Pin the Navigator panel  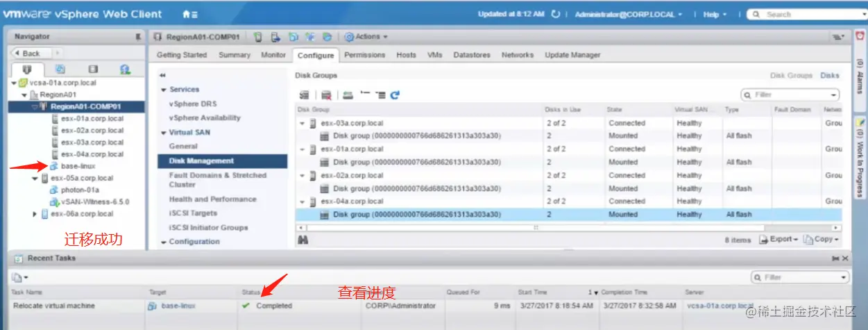point(138,37)
